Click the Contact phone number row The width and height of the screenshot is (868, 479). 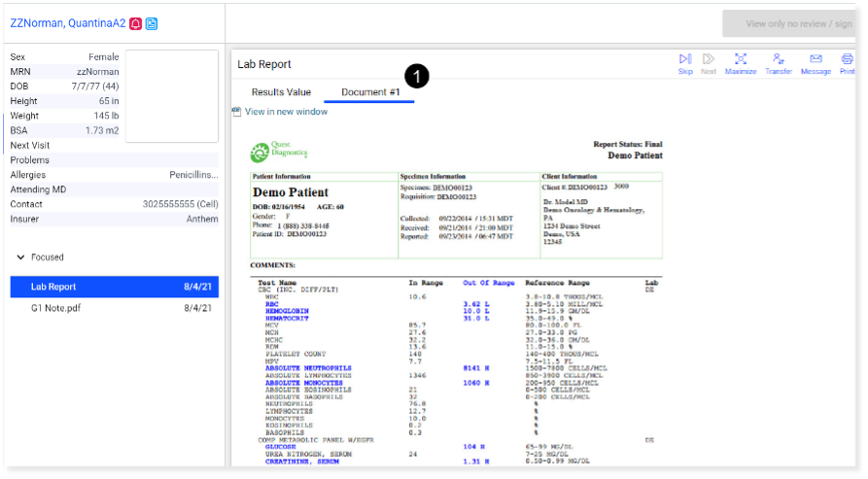pos(114,204)
